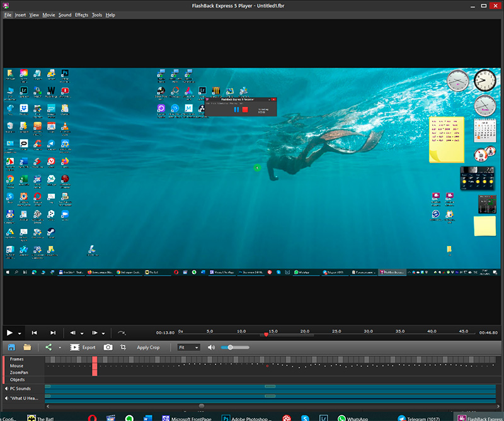
Task: Click the green Share icon
Action: click(x=49, y=347)
